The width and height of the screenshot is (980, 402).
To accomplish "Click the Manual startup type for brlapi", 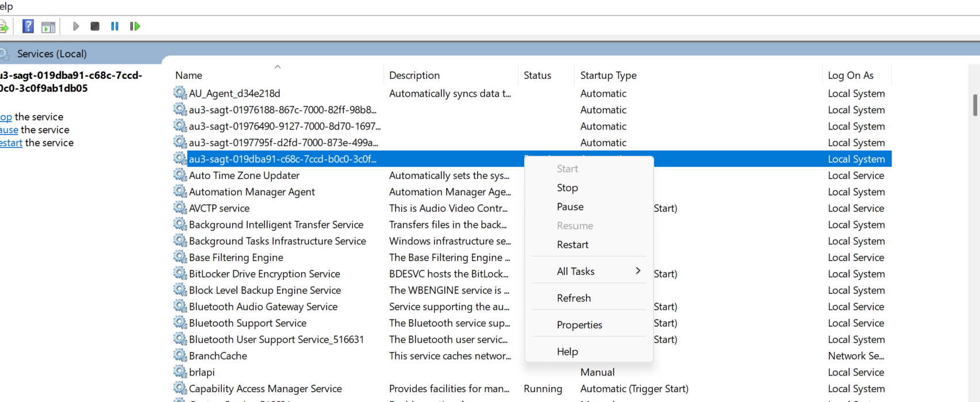I will (x=597, y=372).
